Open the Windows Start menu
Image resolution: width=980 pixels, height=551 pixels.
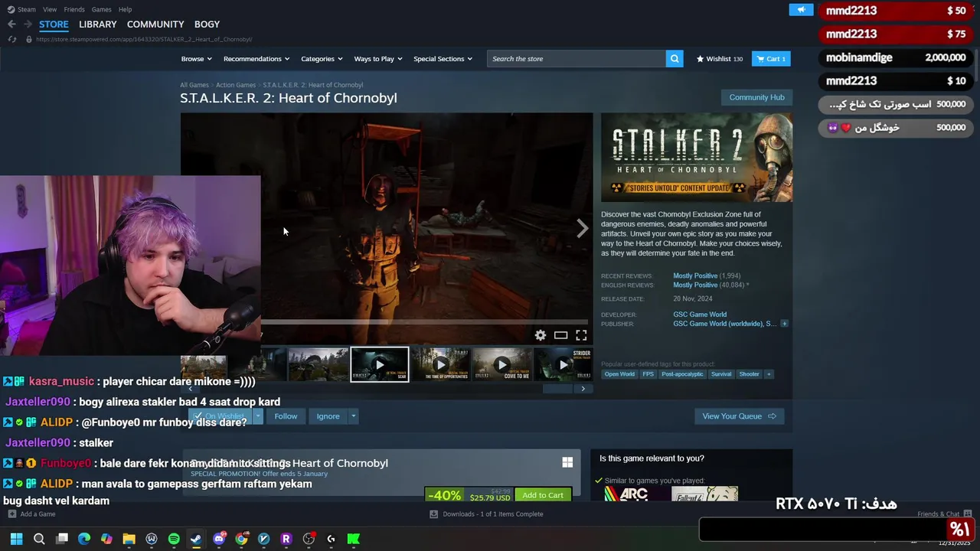click(x=16, y=539)
